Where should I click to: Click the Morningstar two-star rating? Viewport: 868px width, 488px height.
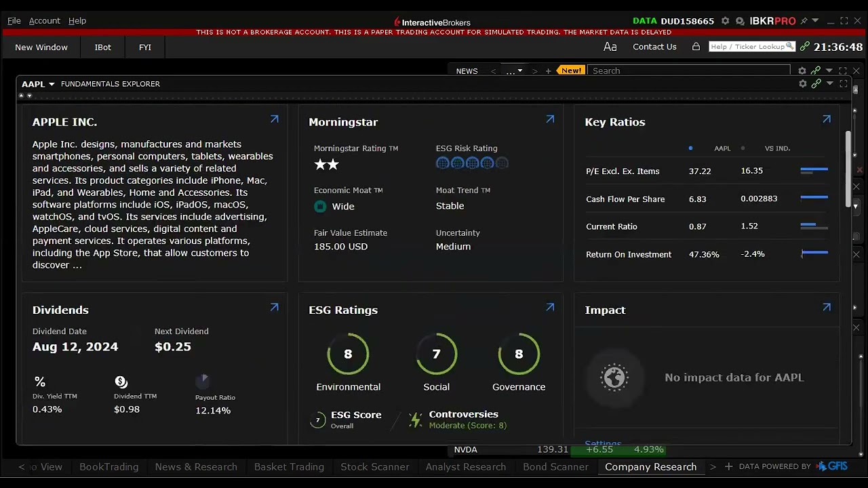[326, 164]
